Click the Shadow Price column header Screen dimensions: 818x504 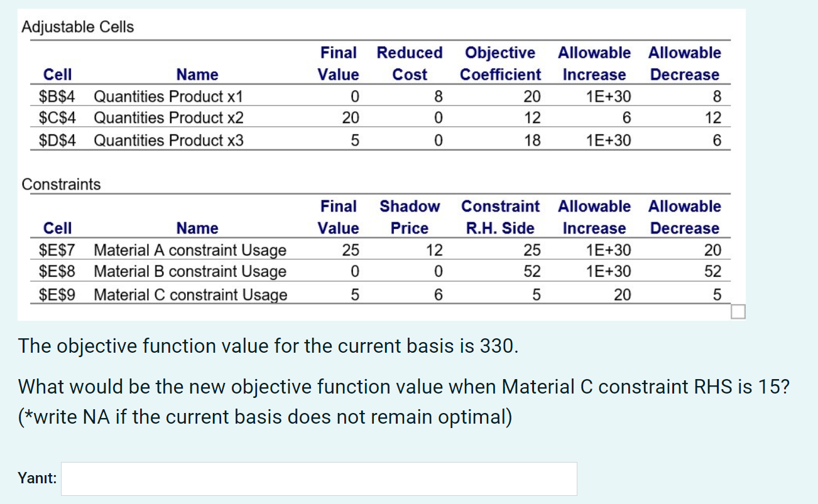coord(410,217)
